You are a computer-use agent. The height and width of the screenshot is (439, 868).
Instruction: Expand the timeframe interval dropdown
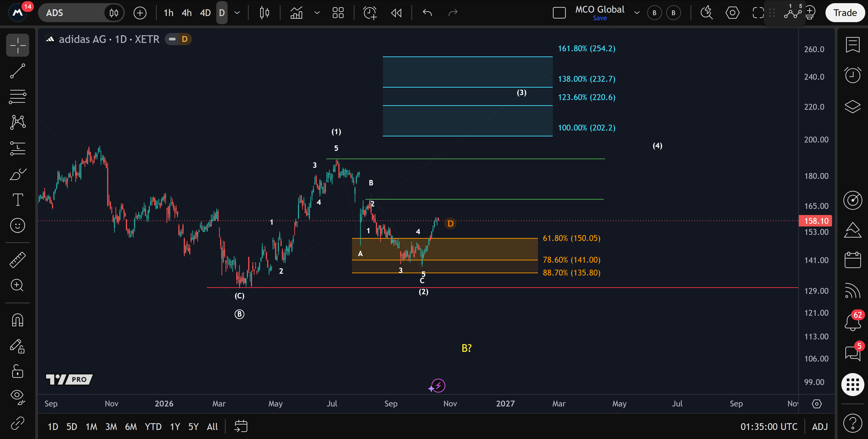coord(237,13)
